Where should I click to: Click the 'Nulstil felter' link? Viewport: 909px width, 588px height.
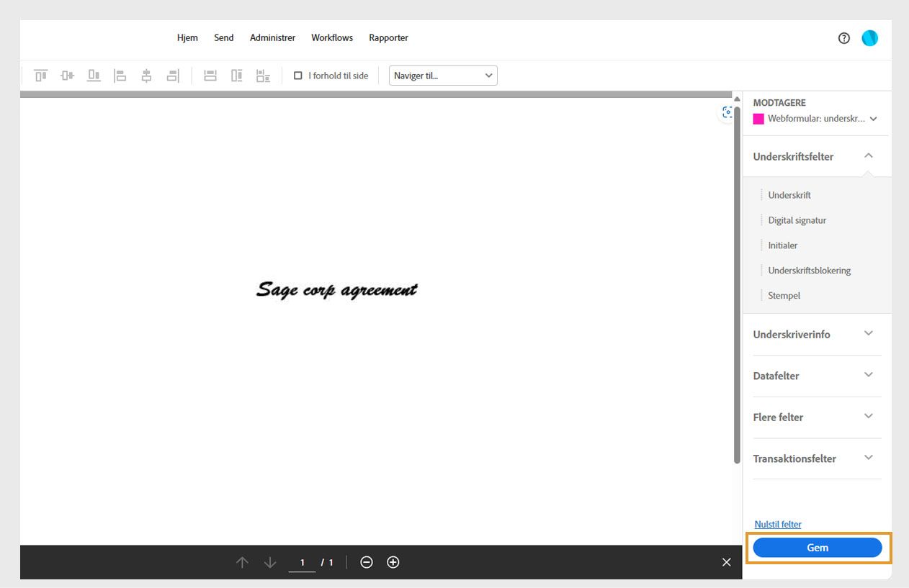click(778, 525)
